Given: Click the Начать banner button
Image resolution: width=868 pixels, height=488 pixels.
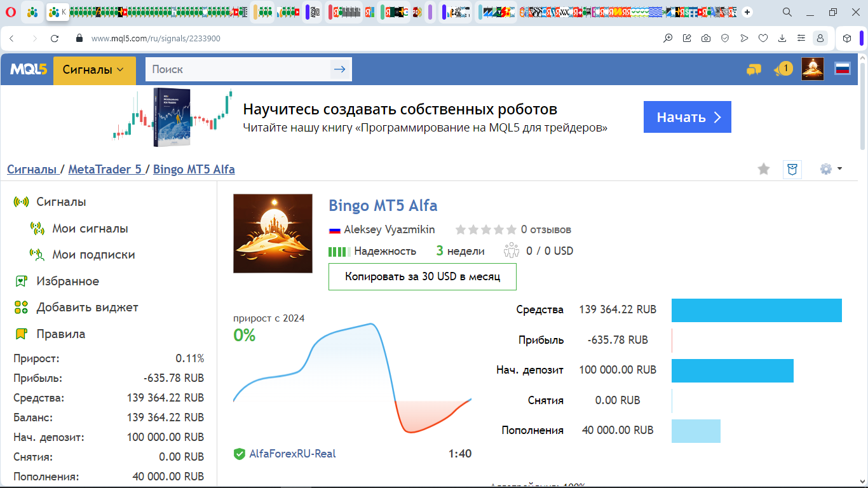Looking at the screenshot, I should pos(688,117).
